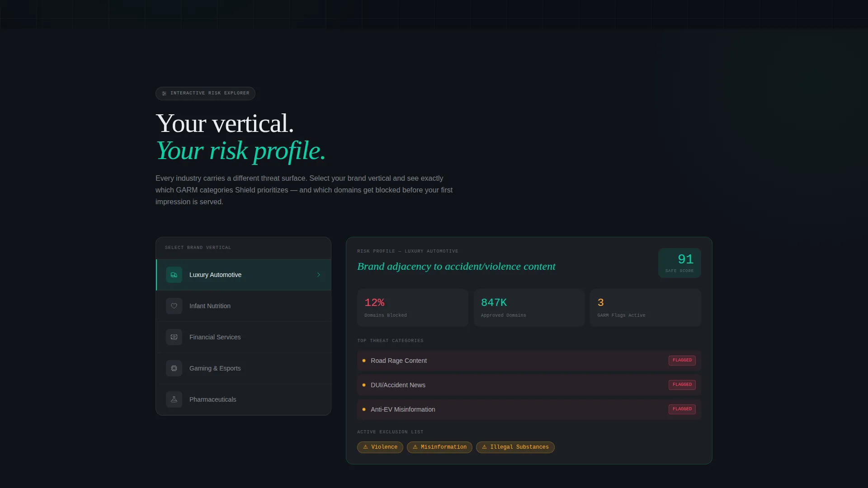Click the 'Risk Profile — Luxury Automotive' label
Image resolution: width=868 pixels, height=488 pixels.
click(x=408, y=251)
